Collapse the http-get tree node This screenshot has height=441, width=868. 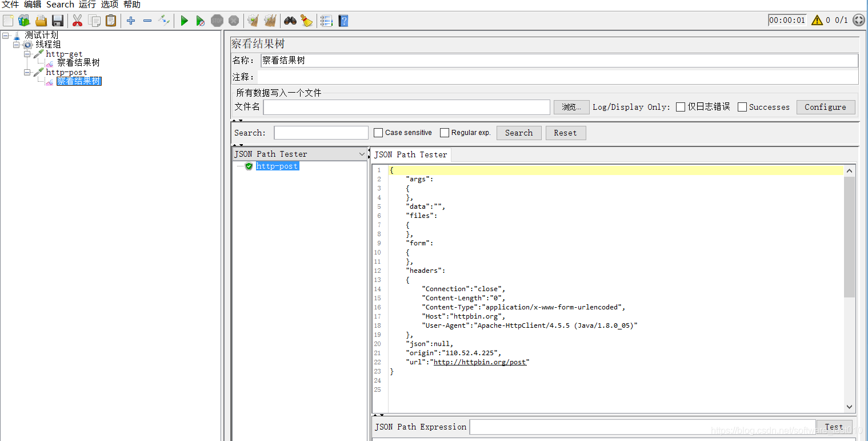(x=27, y=54)
